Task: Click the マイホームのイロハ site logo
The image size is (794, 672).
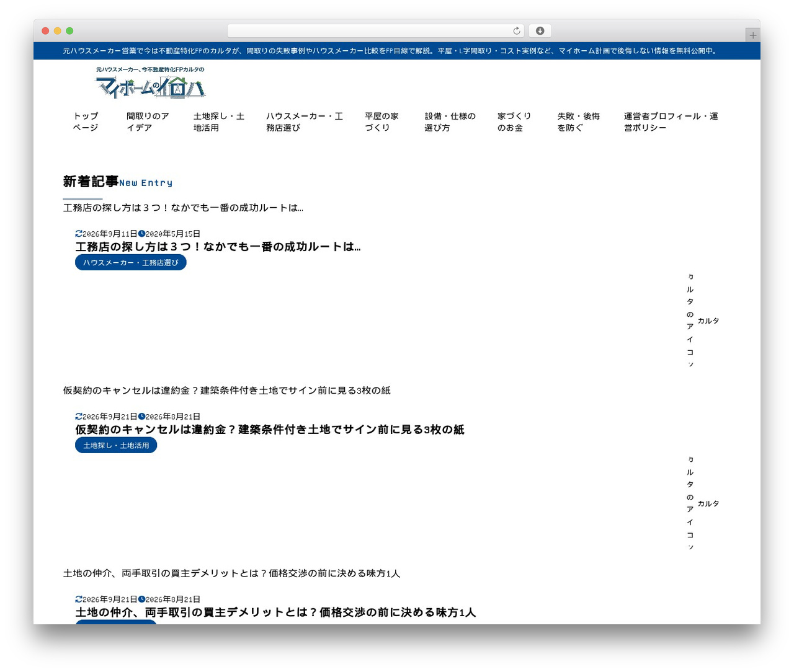Action: 150,82
